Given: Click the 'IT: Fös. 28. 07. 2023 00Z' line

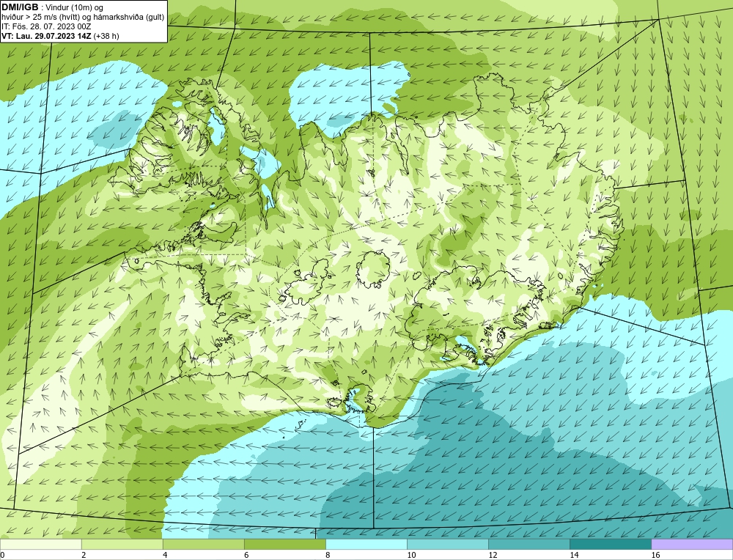Looking at the screenshot, I should tap(45, 26).
